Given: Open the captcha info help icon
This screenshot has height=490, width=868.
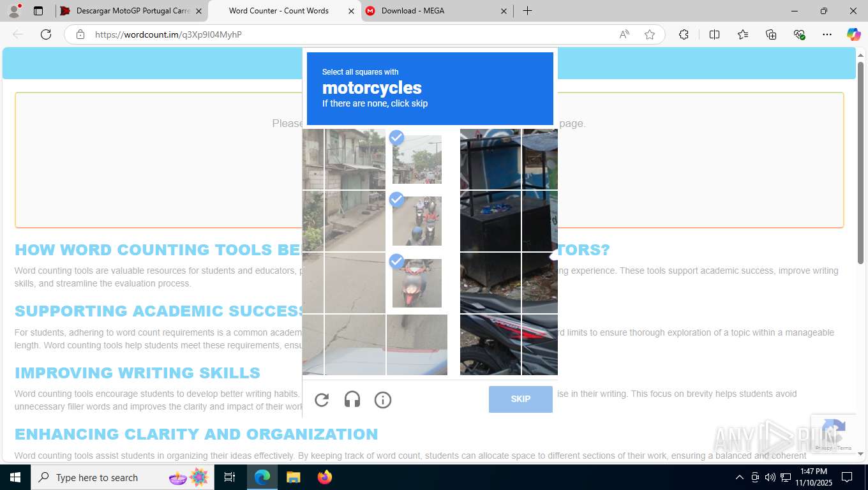Looking at the screenshot, I should pos(383,400).
